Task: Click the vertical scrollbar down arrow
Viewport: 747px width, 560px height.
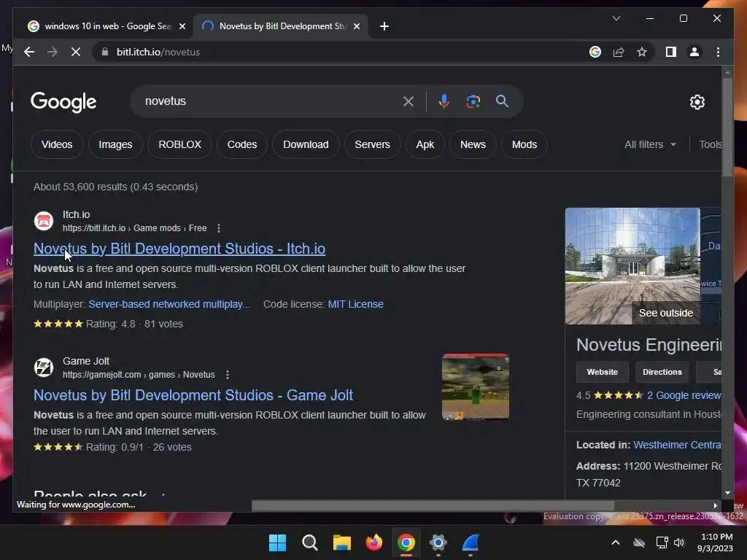Action: coord(727,494)
